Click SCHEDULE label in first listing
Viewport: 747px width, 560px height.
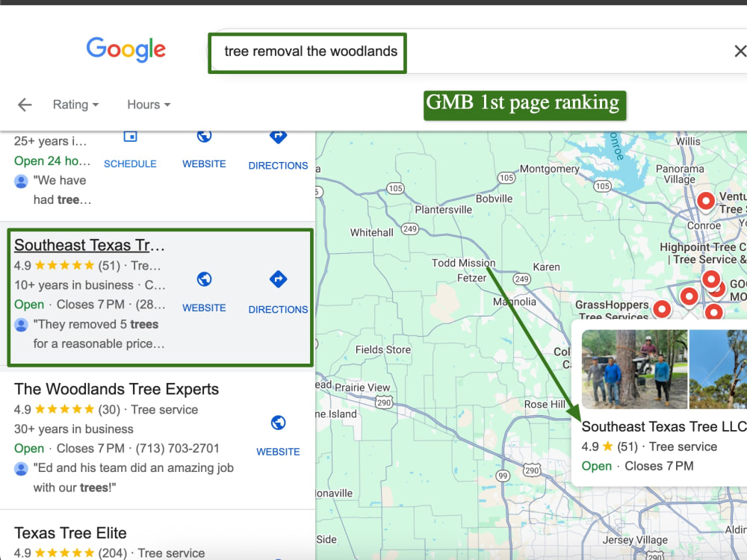coord(130,164)
